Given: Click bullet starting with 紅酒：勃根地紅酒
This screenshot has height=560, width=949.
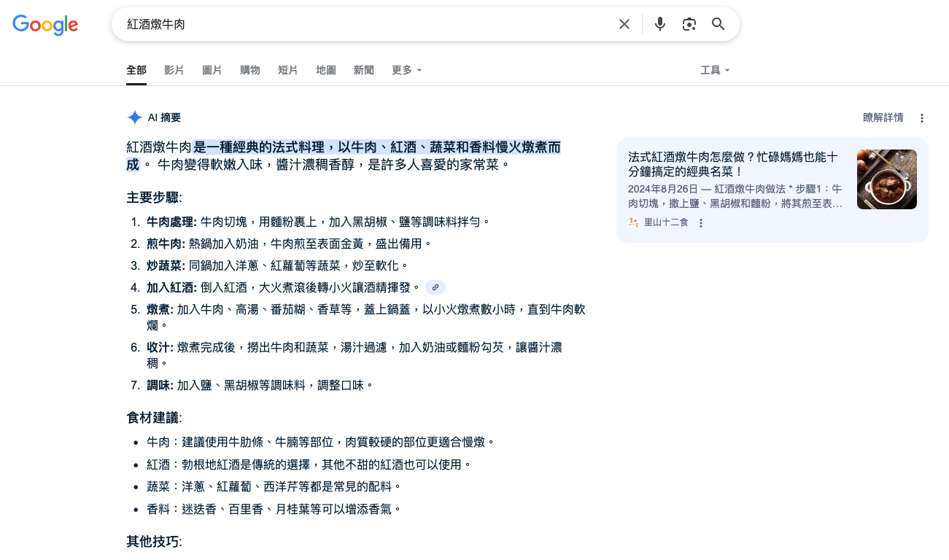Looking at the screenshot, I should point(309,464).
